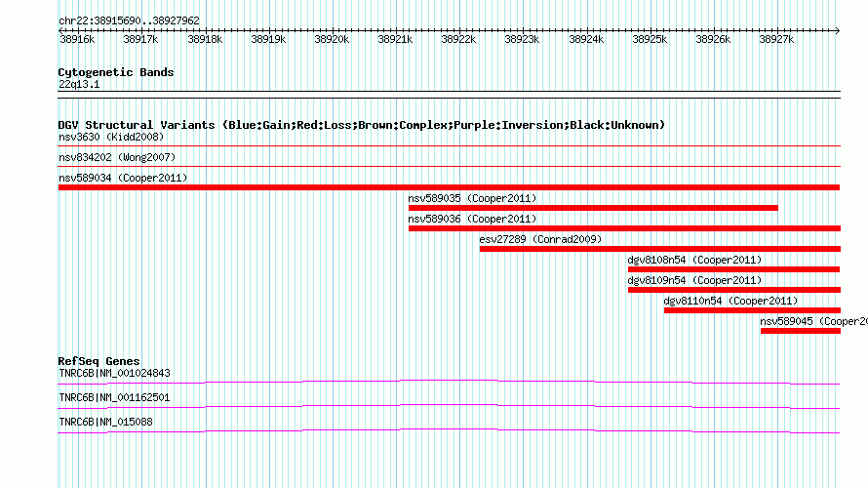Click the left arrow of the ruler
The image size is (868, 488).
tap(60, 30)
